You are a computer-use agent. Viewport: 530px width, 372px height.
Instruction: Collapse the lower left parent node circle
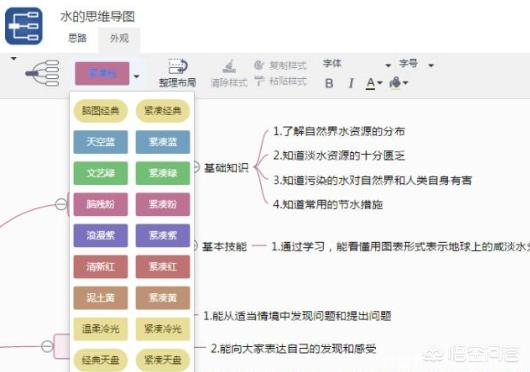tap(47, 346)
